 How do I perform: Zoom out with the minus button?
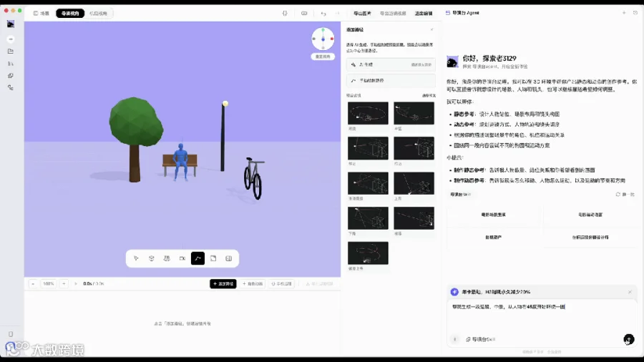pyautogui.click(x=33, y=283)
